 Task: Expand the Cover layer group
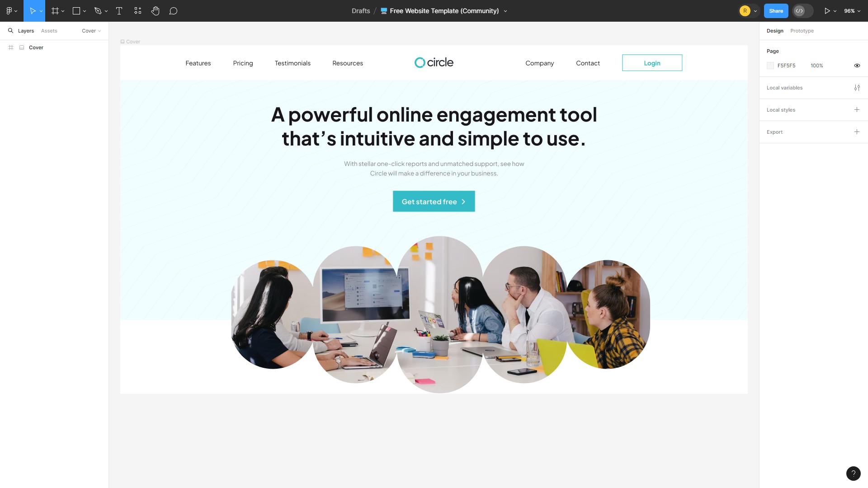[11, 47]
